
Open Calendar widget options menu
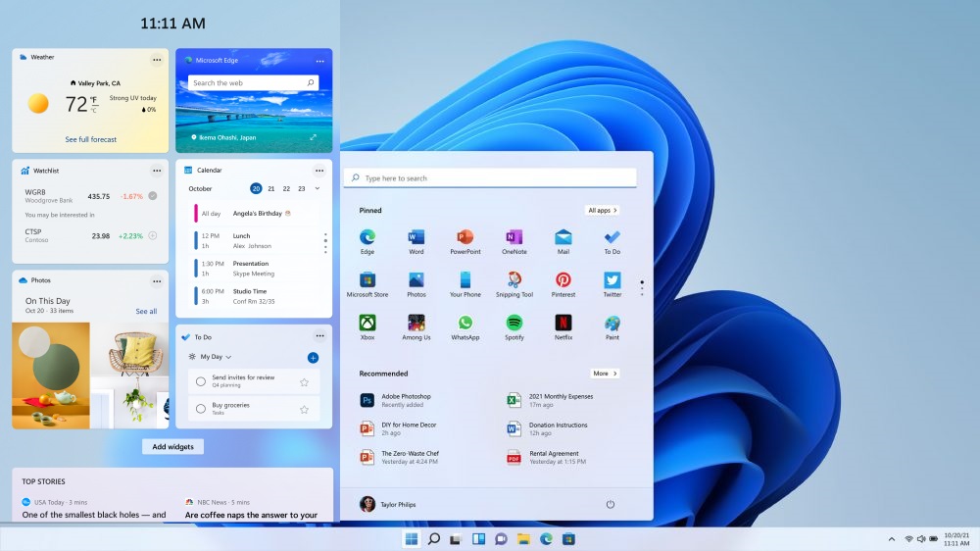pyautogui.click(x=319, y=171)
